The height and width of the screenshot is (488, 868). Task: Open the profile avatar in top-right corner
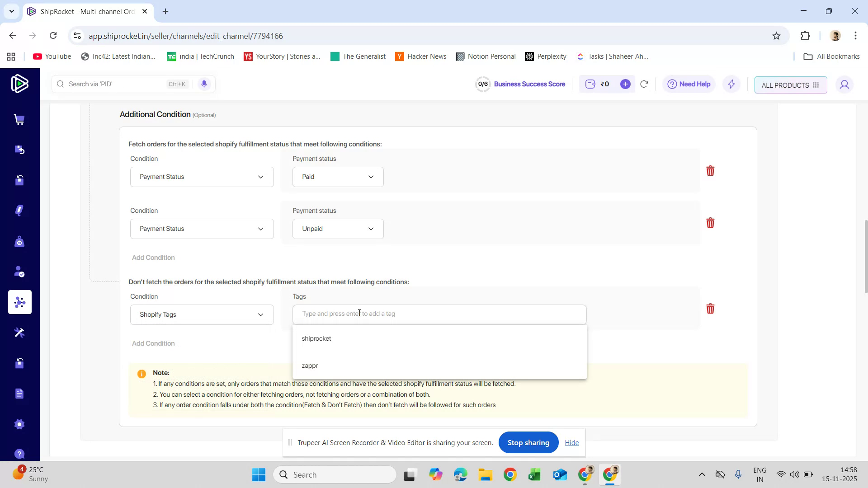(x=844, y=84)
